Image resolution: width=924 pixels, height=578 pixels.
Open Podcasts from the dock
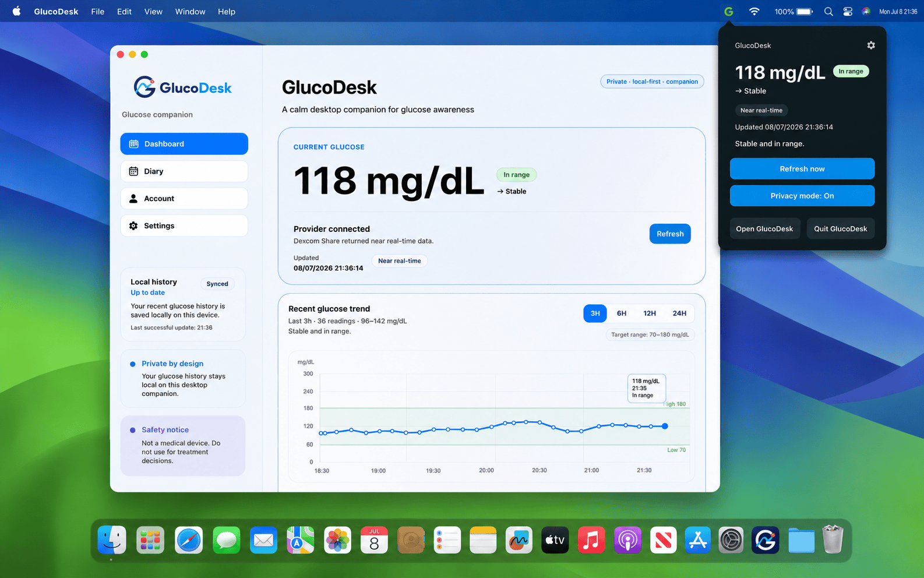[627, 540]
